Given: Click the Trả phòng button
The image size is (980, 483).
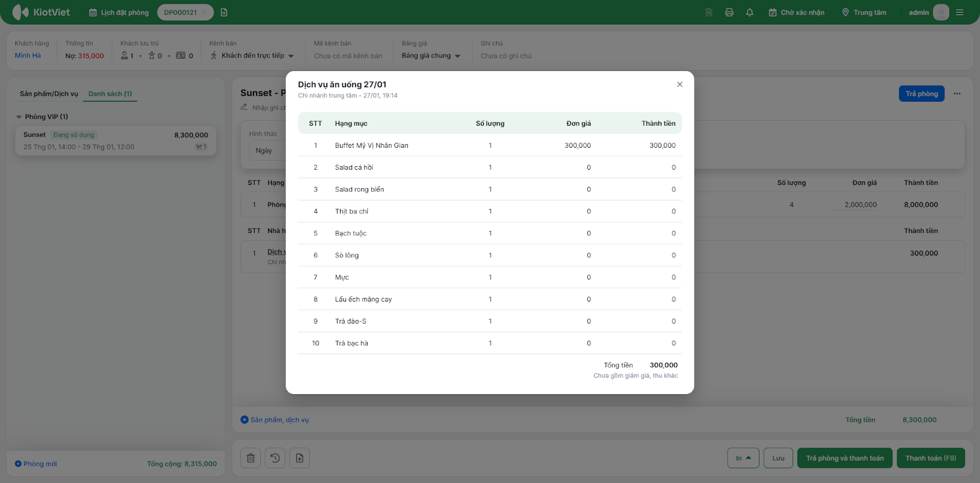Looking at the screenshot, I should coord(921,94).
